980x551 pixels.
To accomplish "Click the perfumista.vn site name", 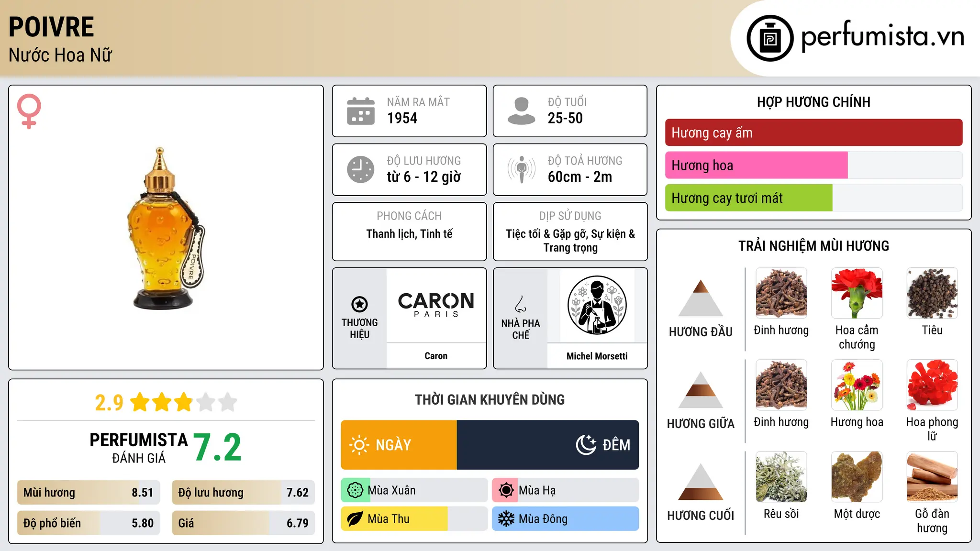I will (882, 36).
